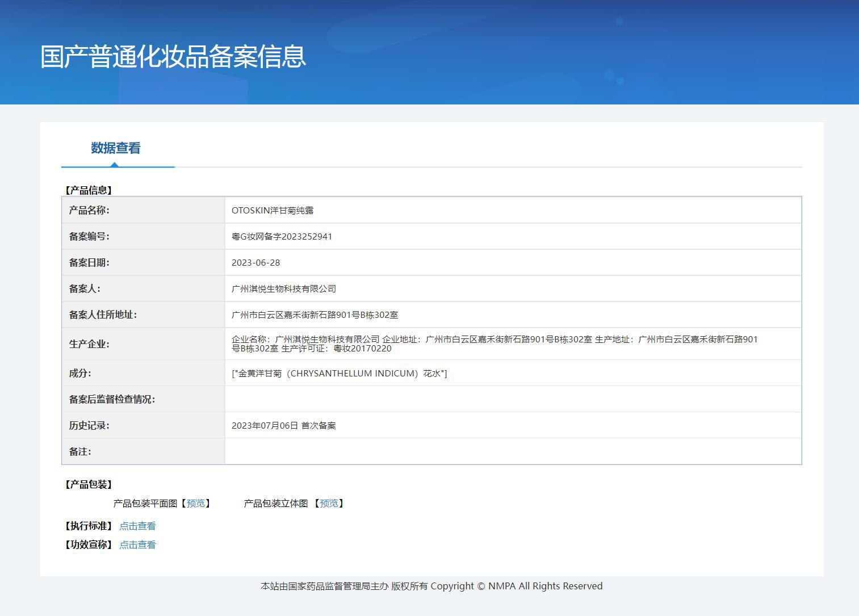Click filing number 粤G妆网备字2023252941
This screenshot has width=859, height=616.
[282, 237]
